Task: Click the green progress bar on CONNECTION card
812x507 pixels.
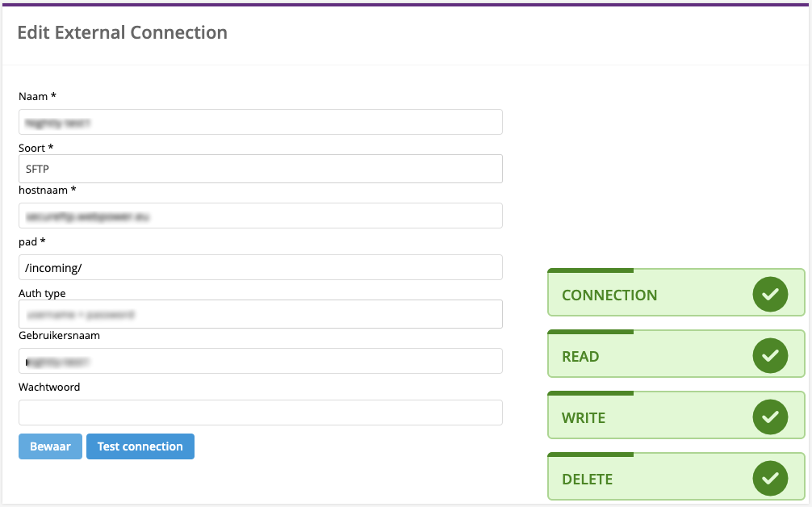Action: click(590, 270)
